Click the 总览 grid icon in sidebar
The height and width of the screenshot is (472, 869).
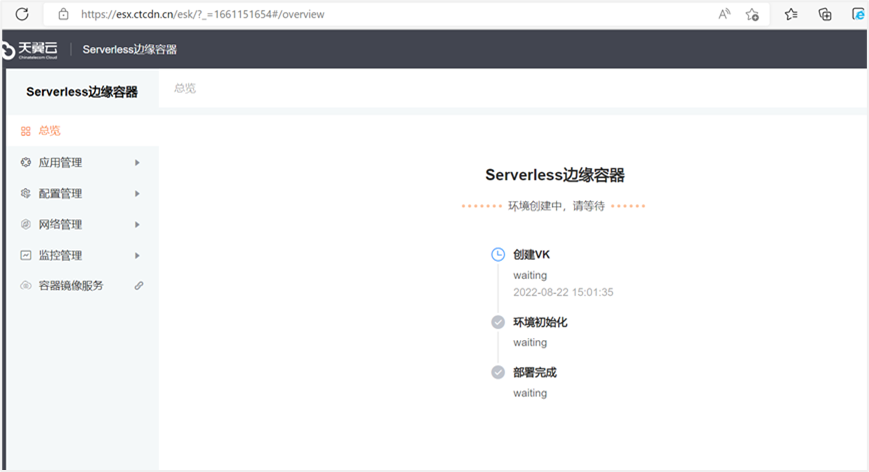point(25,131)
